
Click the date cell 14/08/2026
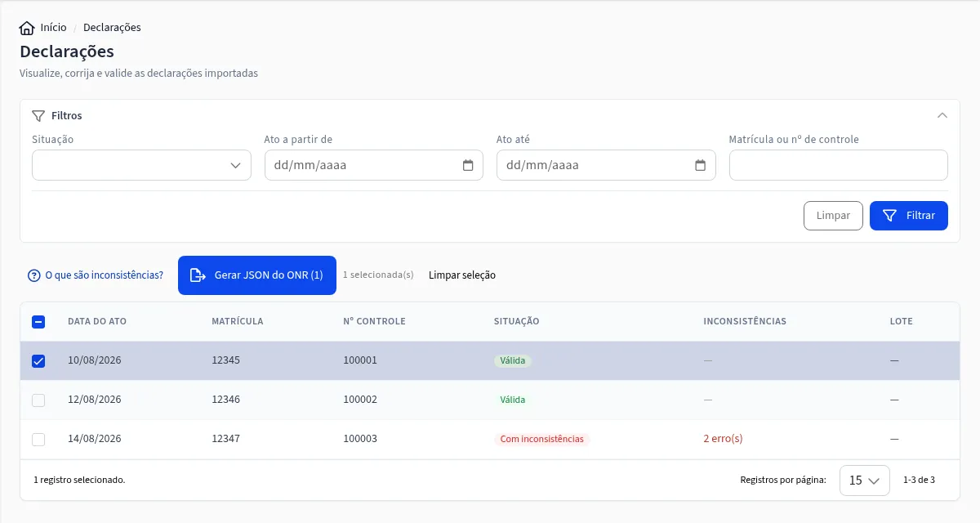coord(95,439)
